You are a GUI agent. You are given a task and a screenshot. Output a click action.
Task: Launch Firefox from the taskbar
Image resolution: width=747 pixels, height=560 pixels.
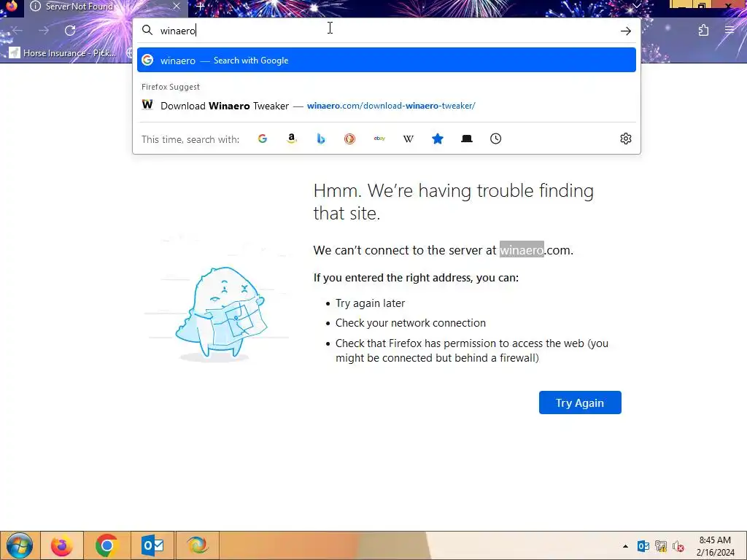coord(61,545)
